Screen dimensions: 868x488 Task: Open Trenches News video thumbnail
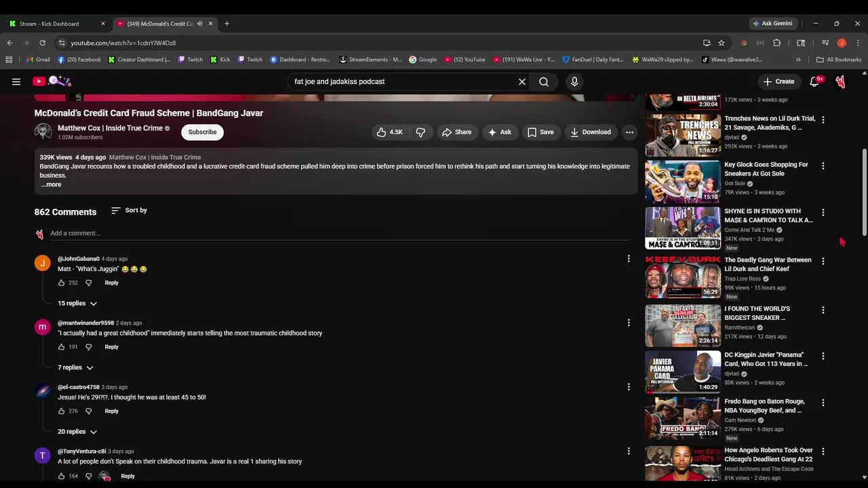[x=683, y=135]
